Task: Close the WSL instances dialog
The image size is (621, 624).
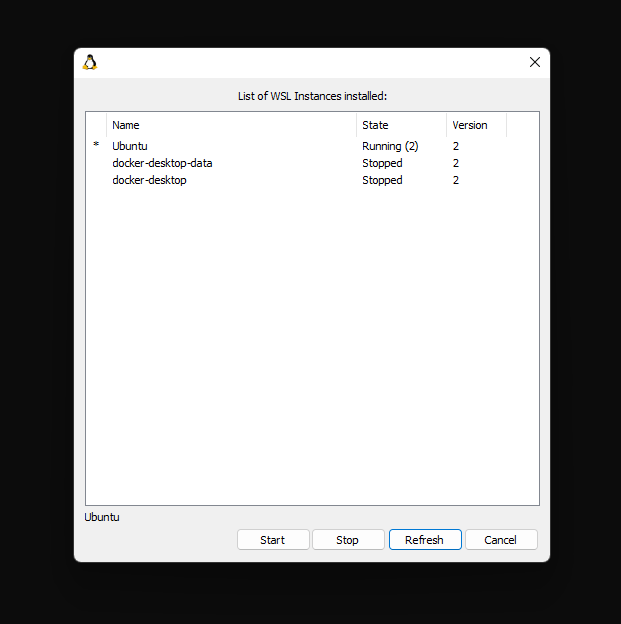Action: 535,62
